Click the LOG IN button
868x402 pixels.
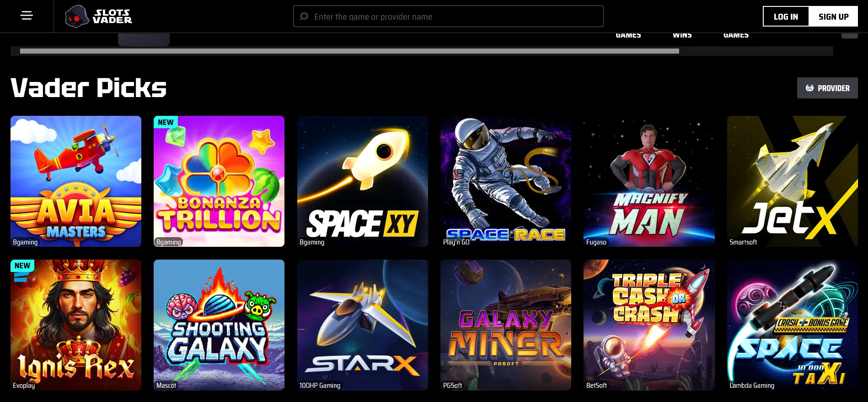pyautogui.click(x=786, y=16)
